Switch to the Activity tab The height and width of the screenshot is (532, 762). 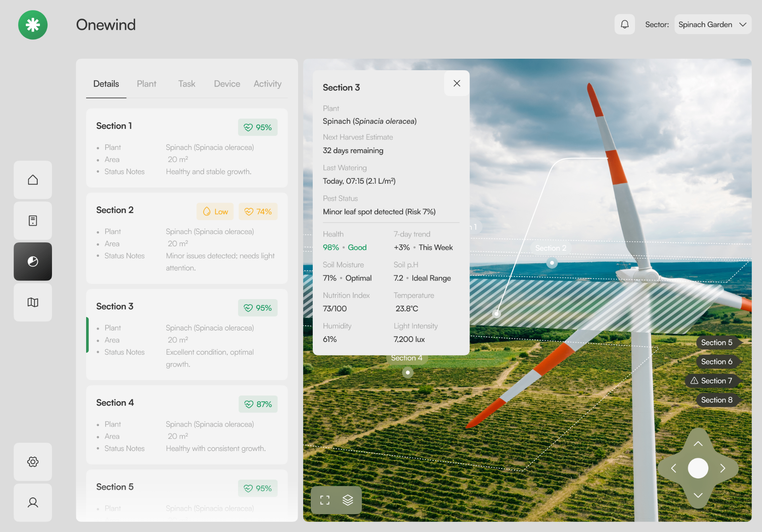[x=267, y=84]
